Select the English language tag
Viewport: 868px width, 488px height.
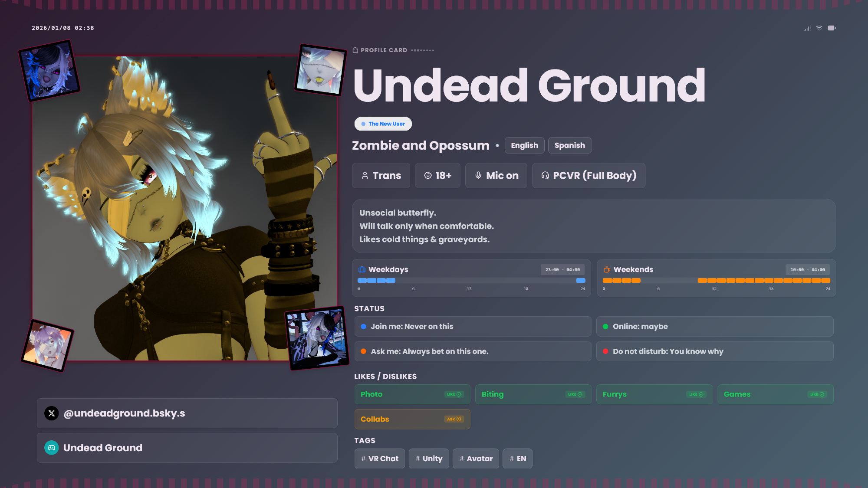524,145
